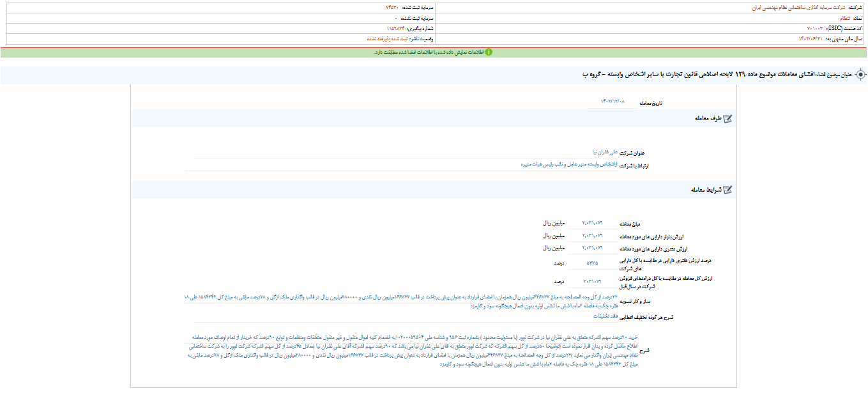Click the gear icon beside the disclosure title
Screen dimensions: 868x400
[x=860, y=75]
